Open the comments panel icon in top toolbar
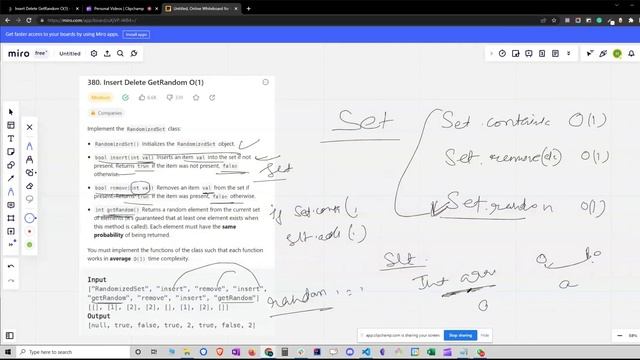Screen dimensions: 640x360 [x=529, y=53]
